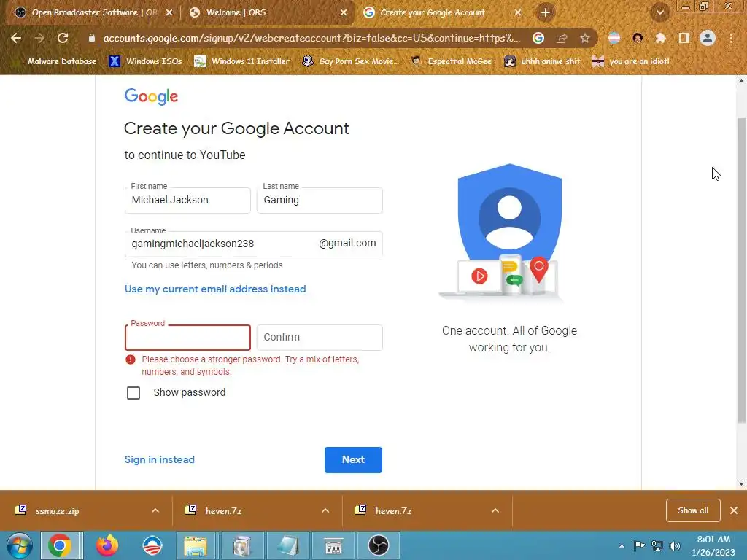Open the Malware Database bookmark
The image size is (747, 560).
tap(56, 61)
